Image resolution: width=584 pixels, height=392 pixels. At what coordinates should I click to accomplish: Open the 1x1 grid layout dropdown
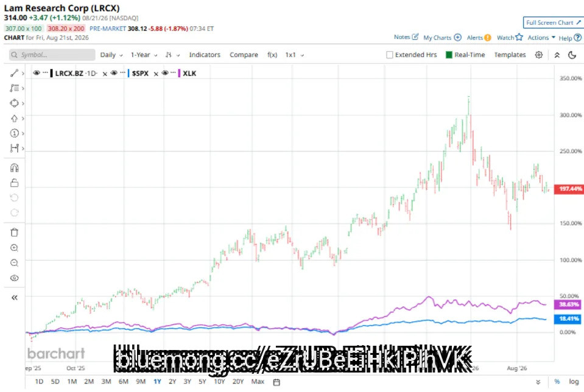tap(295, 55)
